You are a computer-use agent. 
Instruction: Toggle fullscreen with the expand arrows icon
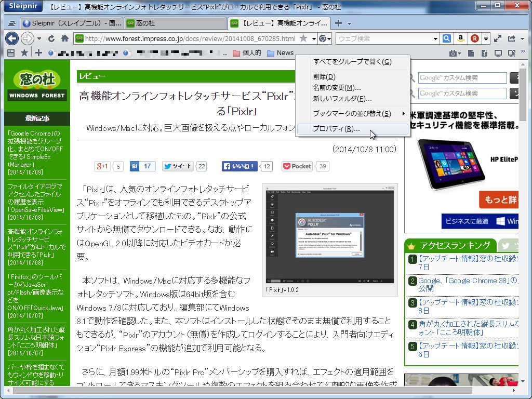click(x=497, y=38)
